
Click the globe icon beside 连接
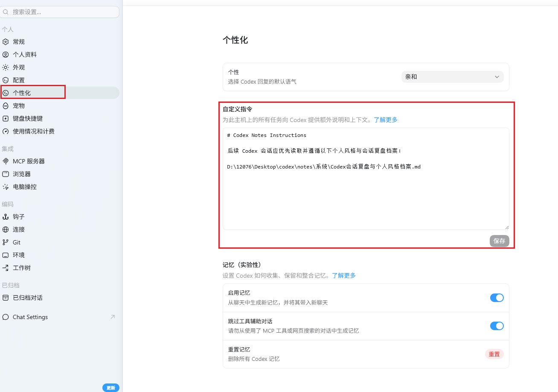click(x=6, y=229)
